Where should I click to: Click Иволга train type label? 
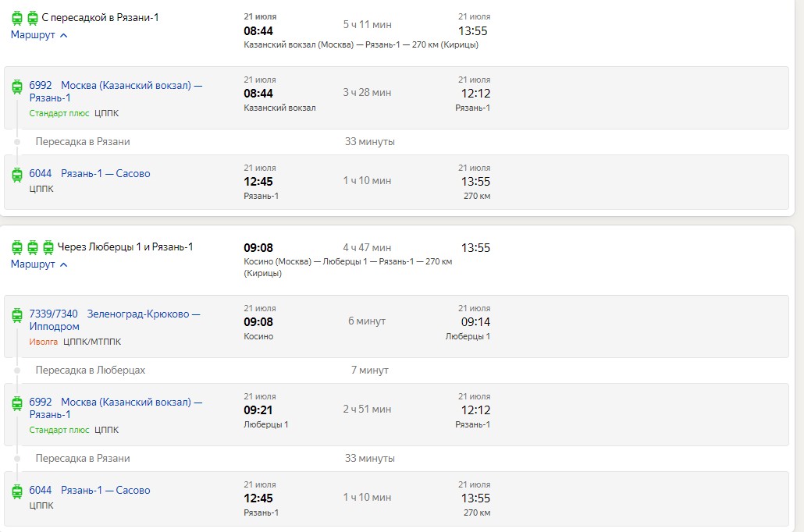(44, 342)
